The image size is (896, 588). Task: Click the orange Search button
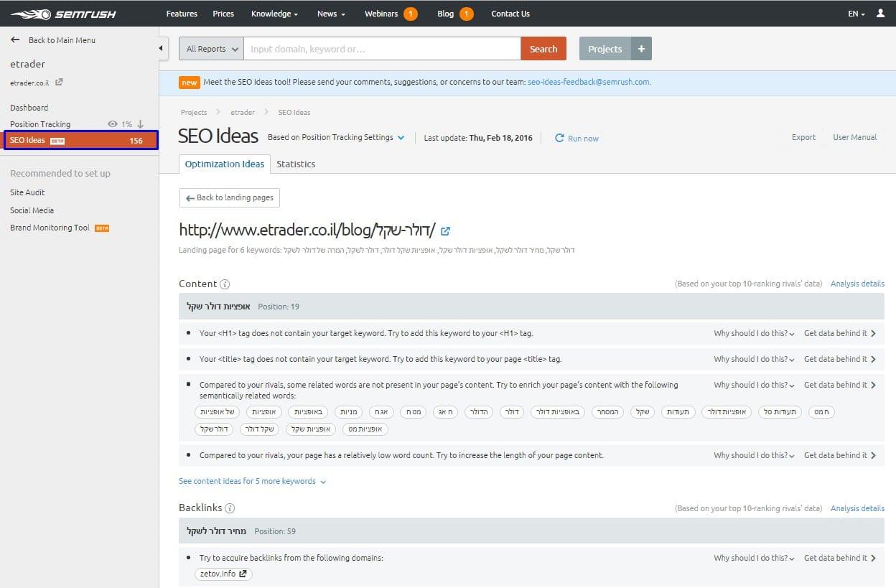(x=543, y=49)
